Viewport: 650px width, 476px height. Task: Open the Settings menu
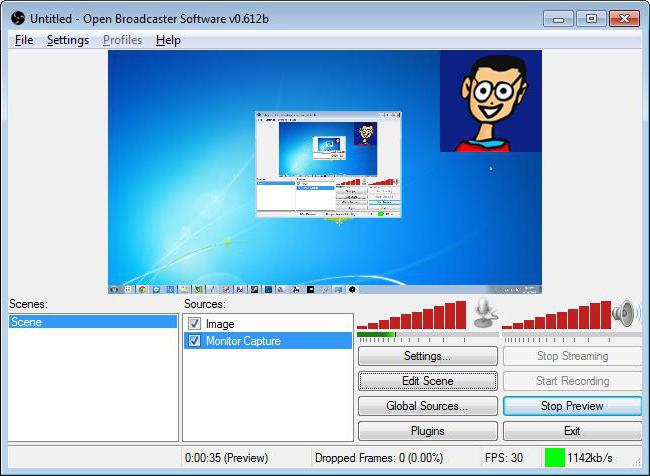coord(68,40)
